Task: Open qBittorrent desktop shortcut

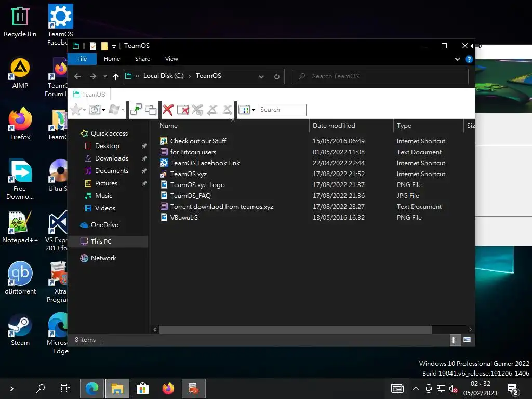Action: (20, 278)
